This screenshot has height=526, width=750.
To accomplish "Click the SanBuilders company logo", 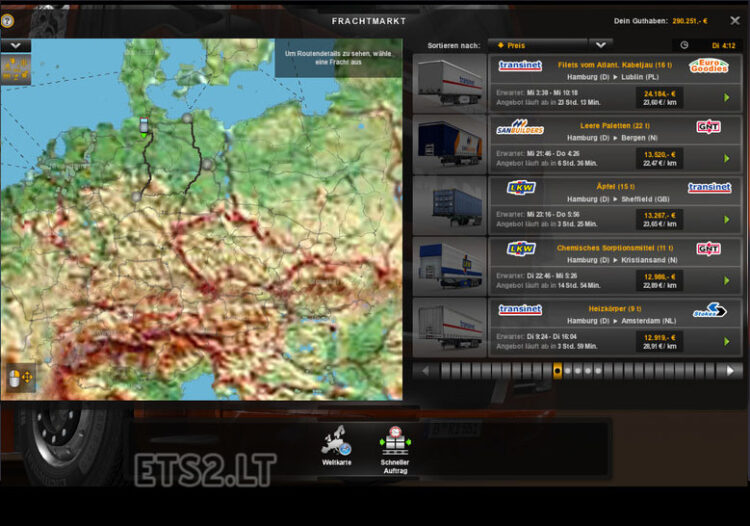I will tap(520, 127).
